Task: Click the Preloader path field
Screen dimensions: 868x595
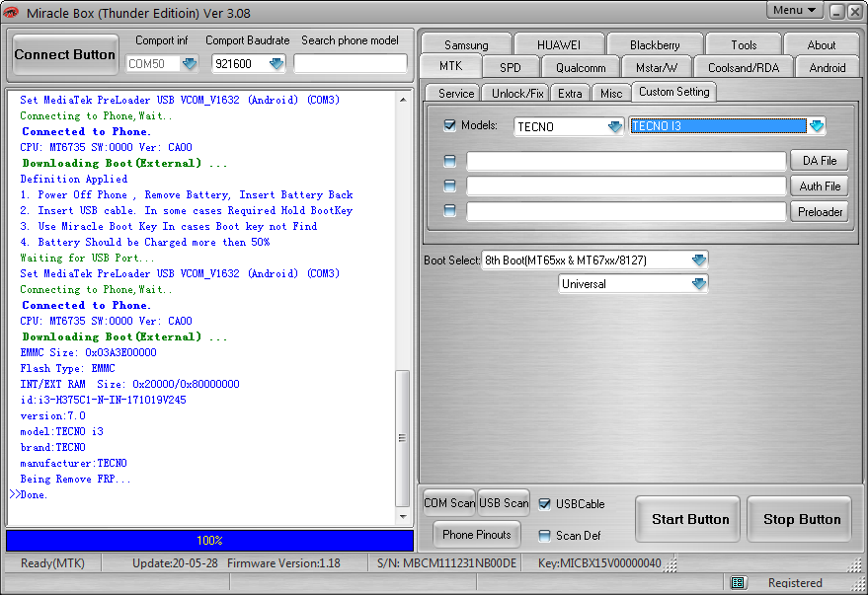Action: pyautogui.click(x=626, y=211)
